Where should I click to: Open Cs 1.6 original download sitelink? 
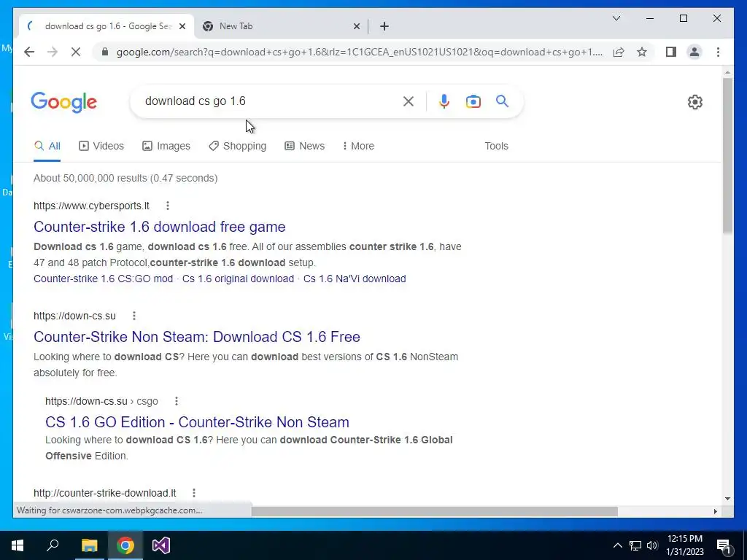[x=239, y=279]
